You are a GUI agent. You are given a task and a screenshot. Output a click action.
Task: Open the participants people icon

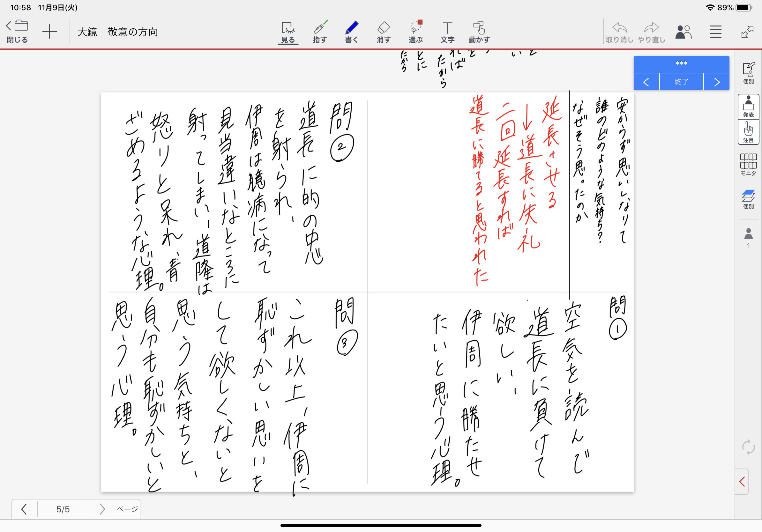(x=684, y=32)
